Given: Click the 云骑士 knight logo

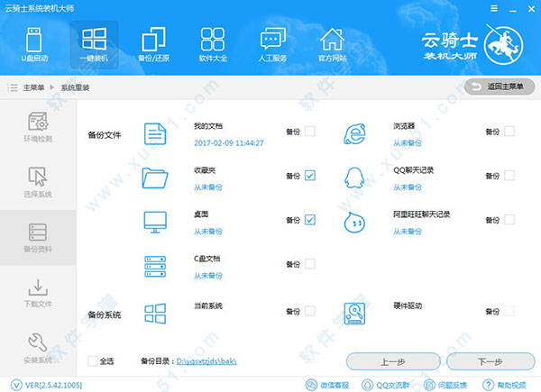Looking at the screenshot, I should pos(503,45).
